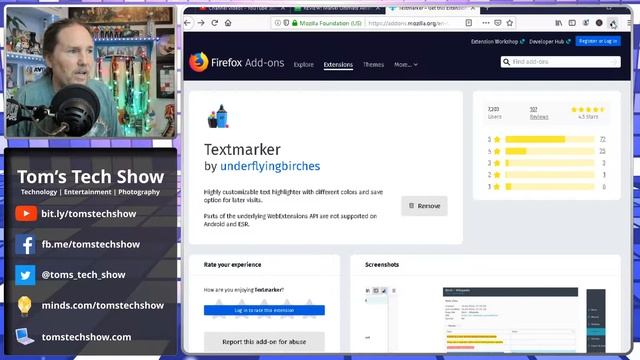Toggle reader view icon in address bar

click(x=469, y=23)
